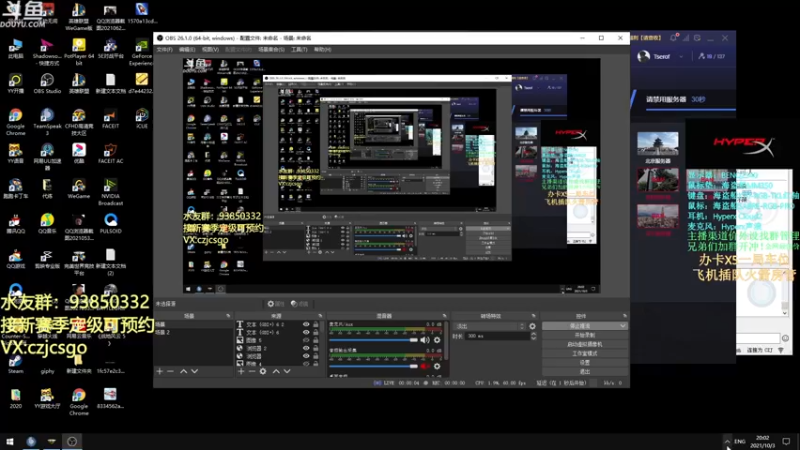Image resolution: width=800 pixels, height=450 pixels.
Task: Open the Help menu in OBS
Action: [322, 49]
